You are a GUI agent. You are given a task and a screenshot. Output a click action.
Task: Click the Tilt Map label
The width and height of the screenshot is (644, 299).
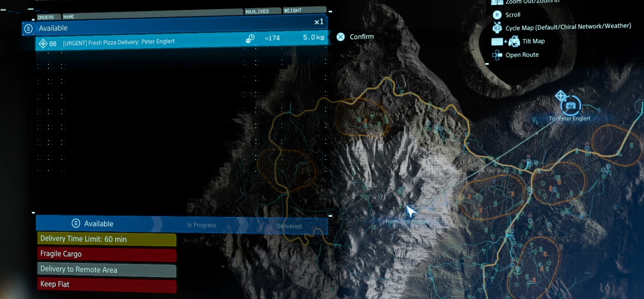click(x=533, y=41)
